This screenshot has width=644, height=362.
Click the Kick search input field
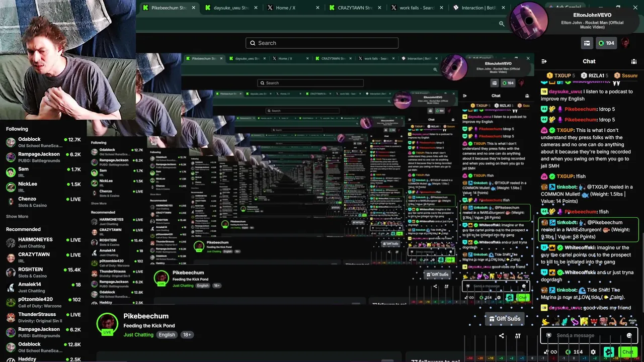(322, 43)
